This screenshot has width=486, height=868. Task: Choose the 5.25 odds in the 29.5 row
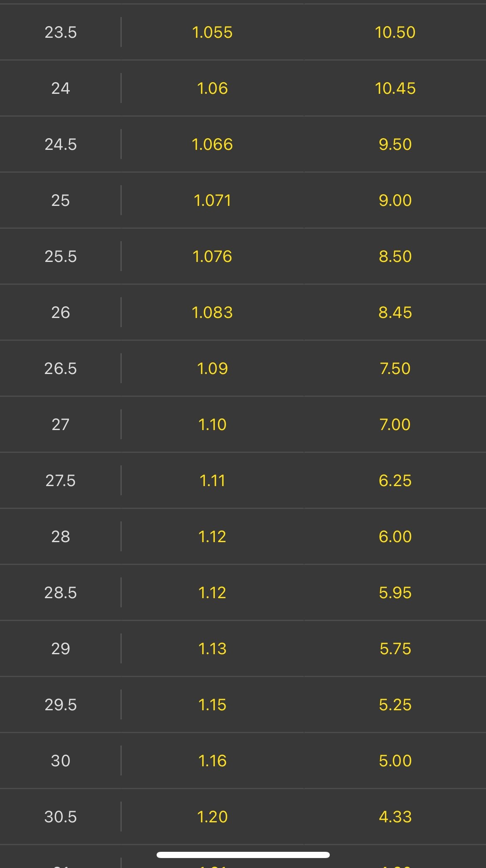395,705
